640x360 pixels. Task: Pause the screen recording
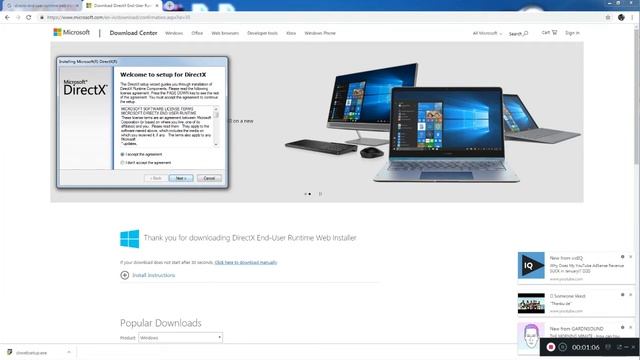[562, 347]
